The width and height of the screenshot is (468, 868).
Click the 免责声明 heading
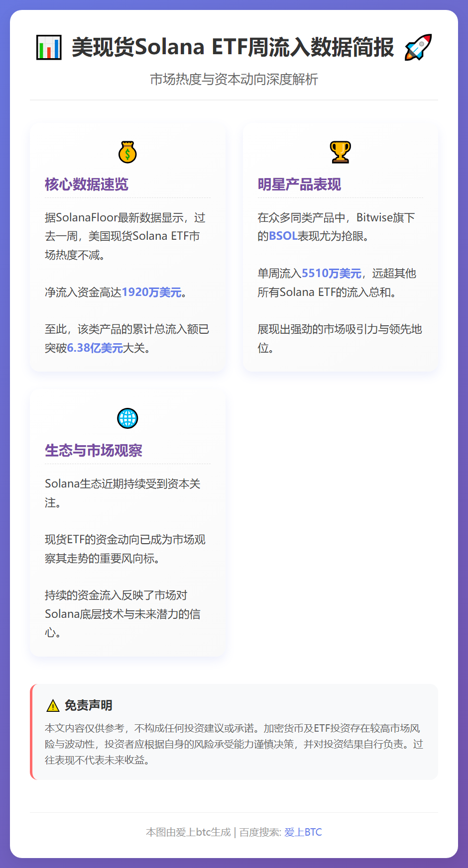tap(89, 705)
